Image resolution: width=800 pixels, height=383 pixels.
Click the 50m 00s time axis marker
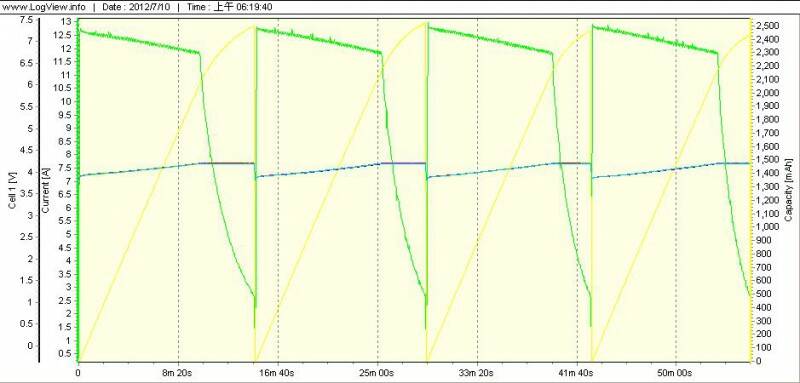pyautogui.click(x=676, y=373)
